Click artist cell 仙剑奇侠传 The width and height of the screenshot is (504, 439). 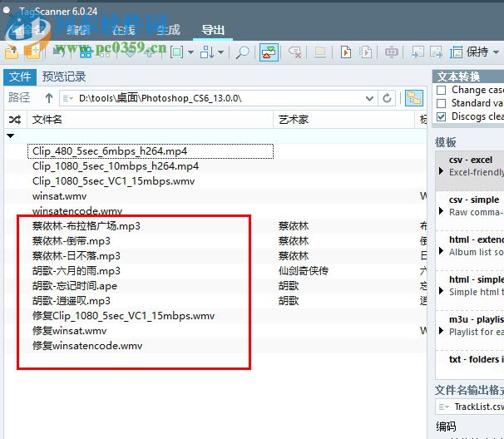click(303, 271)
